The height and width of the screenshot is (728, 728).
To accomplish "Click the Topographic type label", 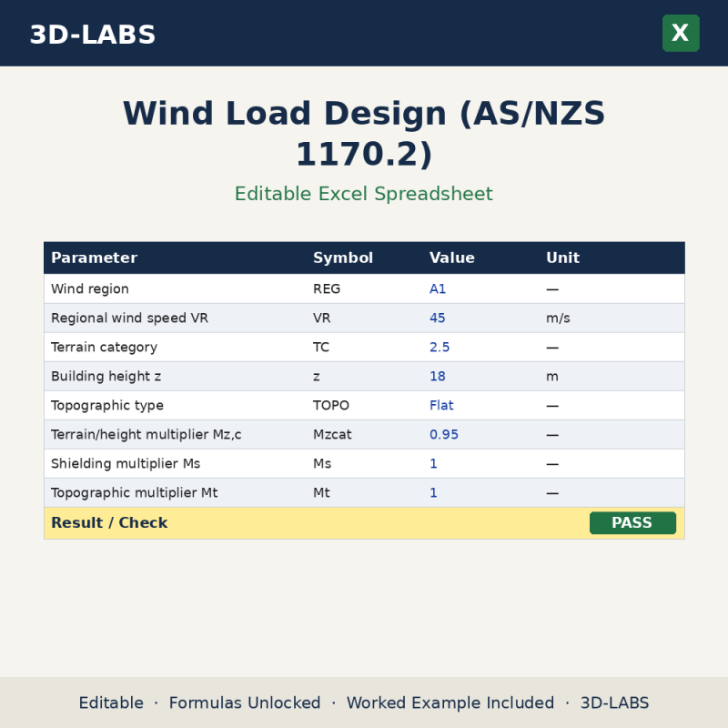I will click(x=107, y=405).
